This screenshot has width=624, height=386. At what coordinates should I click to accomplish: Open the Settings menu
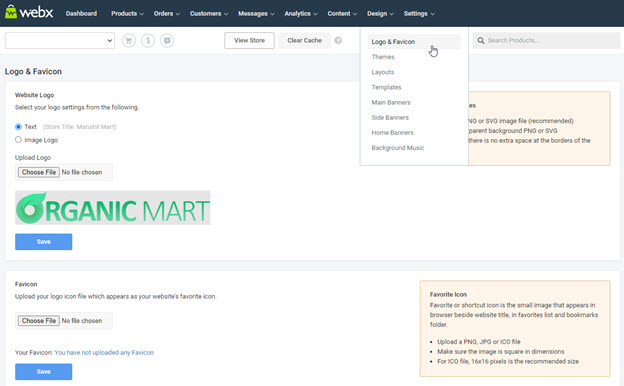419,14
